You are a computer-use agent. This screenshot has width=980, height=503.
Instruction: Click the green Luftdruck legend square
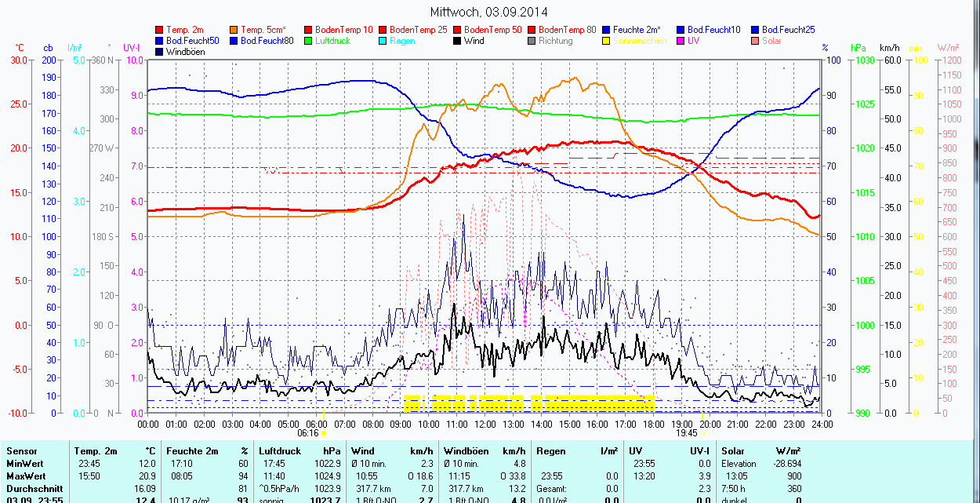(309, 41)
